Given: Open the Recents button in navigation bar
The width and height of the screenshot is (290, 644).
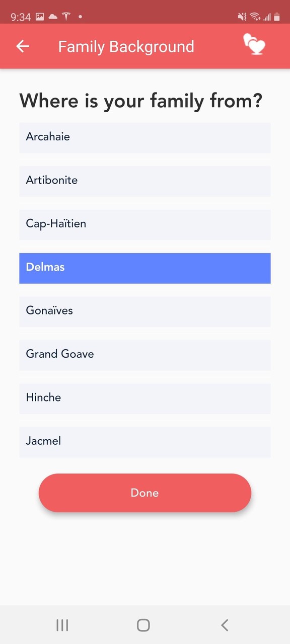Looking at the screenshot, I should pyautogui.click(x=62, y=625).
